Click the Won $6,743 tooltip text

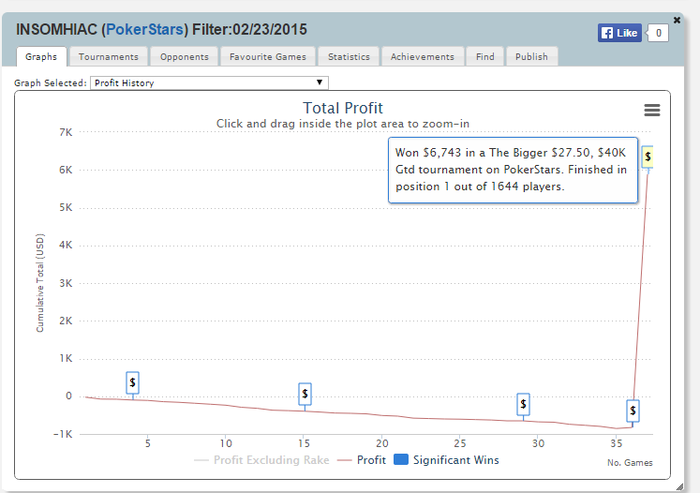[x=511, y=170]
